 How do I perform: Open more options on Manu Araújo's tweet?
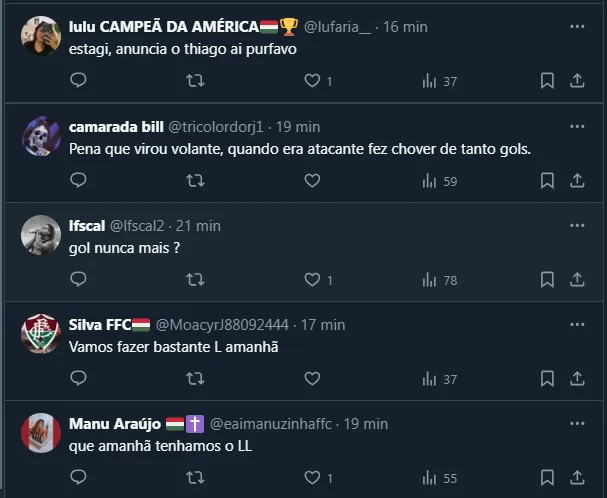coord(577,423)
